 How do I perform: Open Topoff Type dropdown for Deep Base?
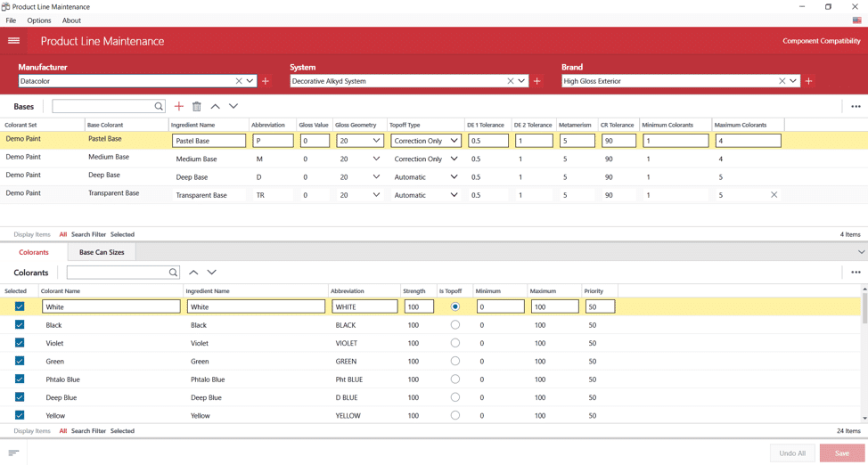pyautogui.click(x=454, y=176)
